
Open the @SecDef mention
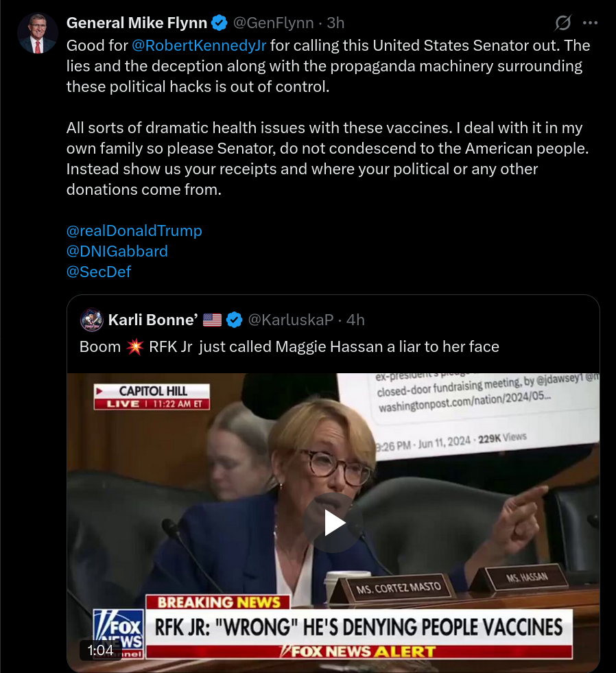click(x=98, y=272)
